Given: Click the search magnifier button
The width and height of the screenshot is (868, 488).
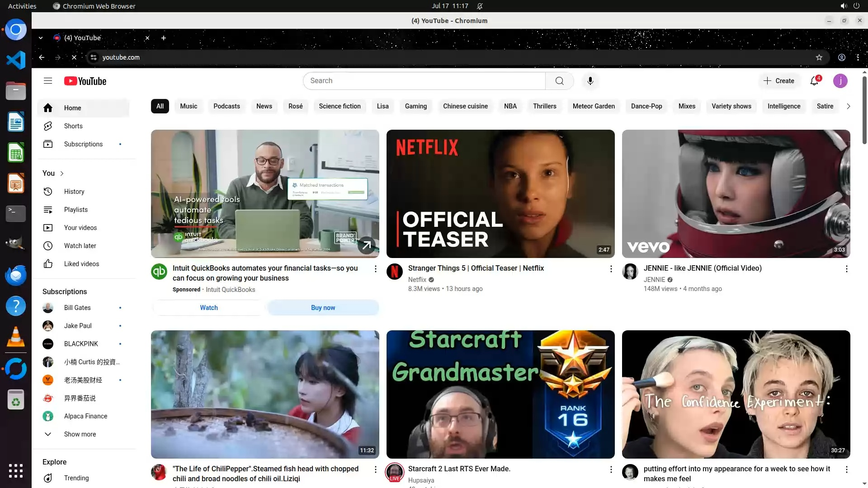Looking at the screenshot, I should coord(559,81).
